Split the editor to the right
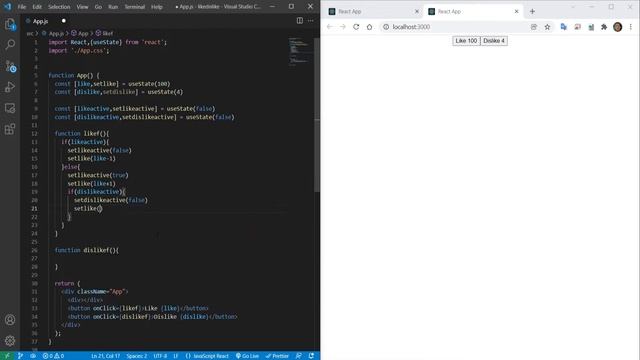This screenshot has height=360, width=640. click(300, 21)
